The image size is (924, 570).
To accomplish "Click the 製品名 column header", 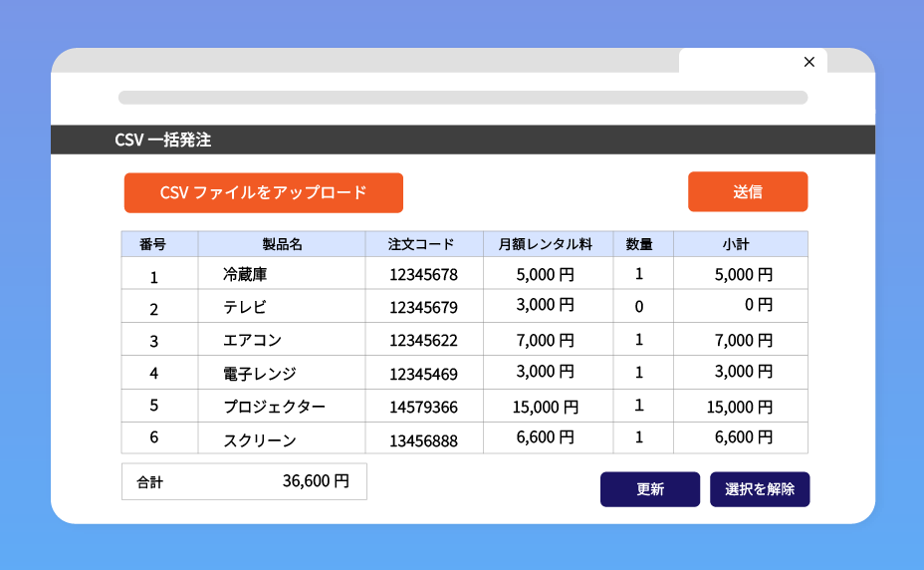I will click(x=282, y=244).
